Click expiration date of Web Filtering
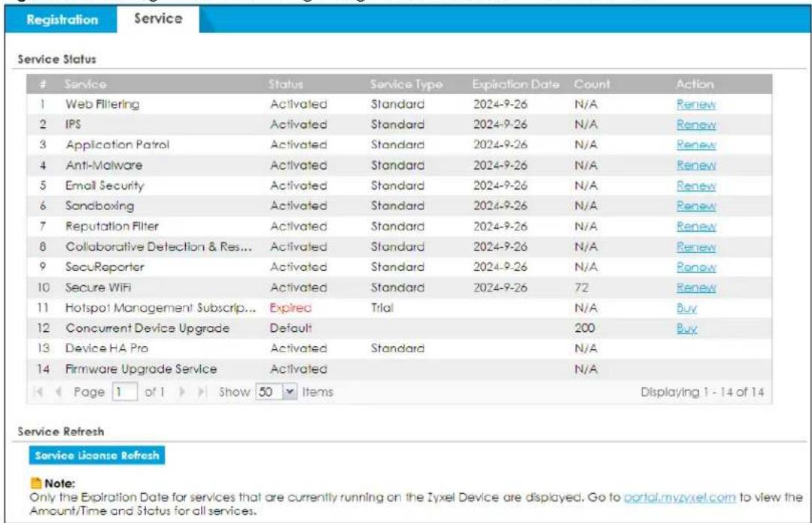This screenshot has width=812, height=523. 500,104
